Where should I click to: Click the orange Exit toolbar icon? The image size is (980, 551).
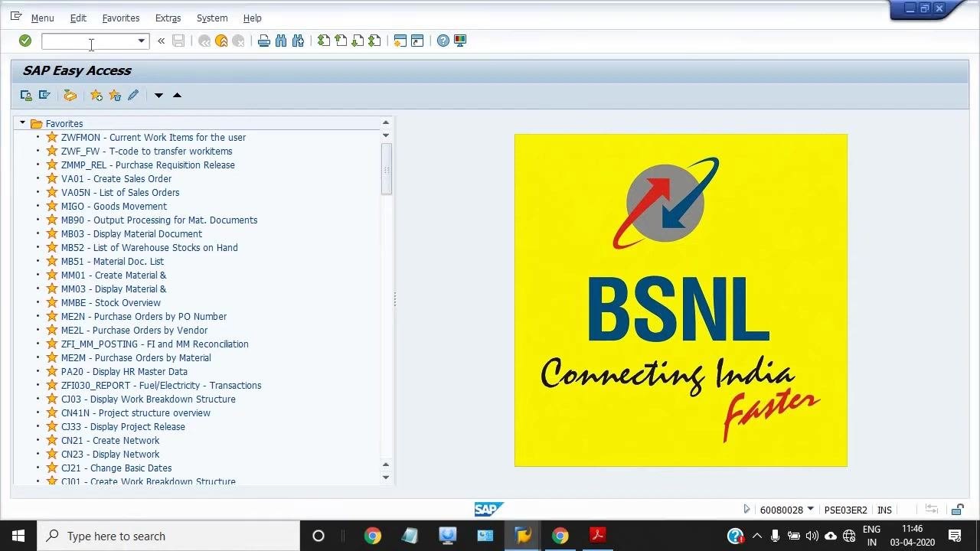[x=221, y=41]
